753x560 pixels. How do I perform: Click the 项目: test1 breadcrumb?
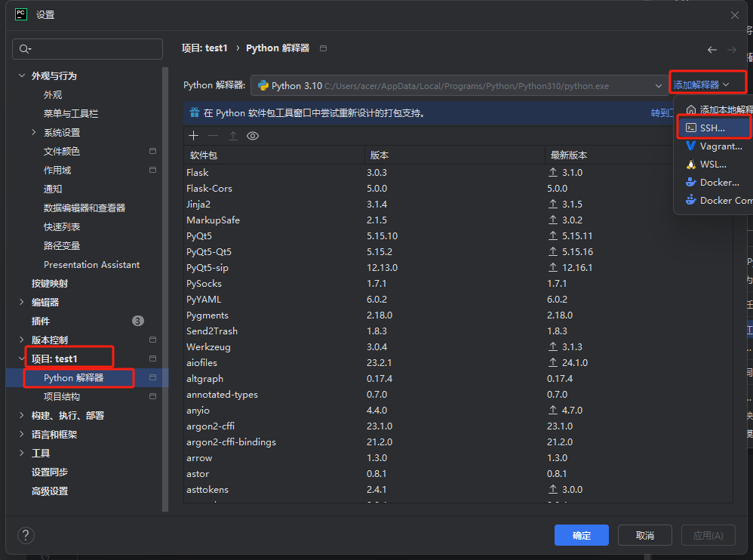[204, 48]
